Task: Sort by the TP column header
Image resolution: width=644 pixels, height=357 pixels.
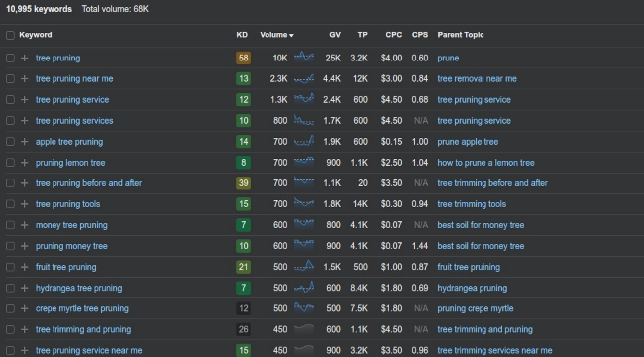Action: (x=362, y=35)
